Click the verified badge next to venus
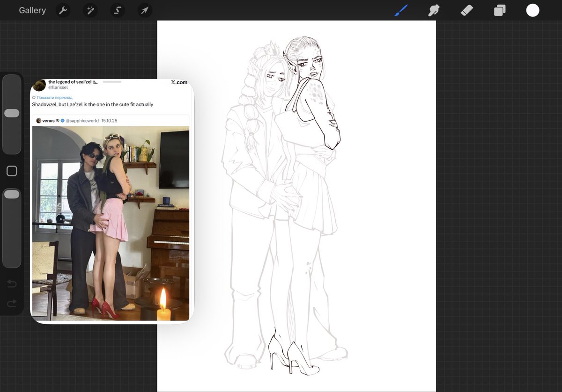Screen dimensions: 562x392 (62, 121)
